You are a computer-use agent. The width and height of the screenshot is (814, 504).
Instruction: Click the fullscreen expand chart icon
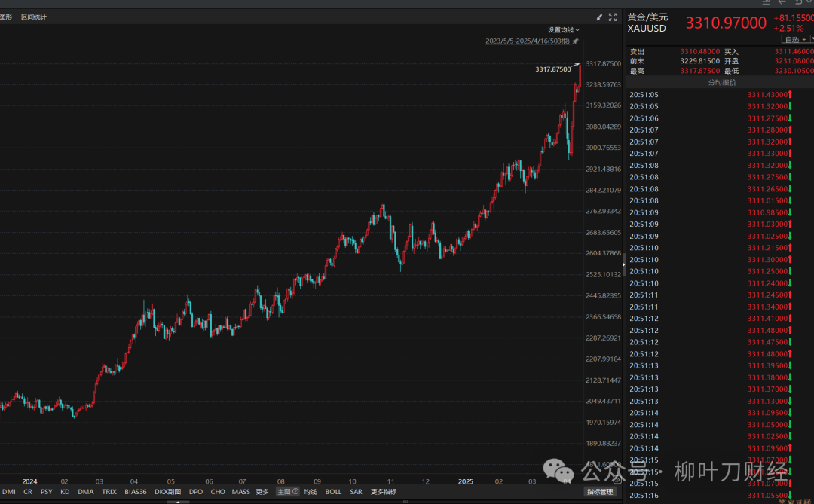pyautogui.click(x=613, y=17)
